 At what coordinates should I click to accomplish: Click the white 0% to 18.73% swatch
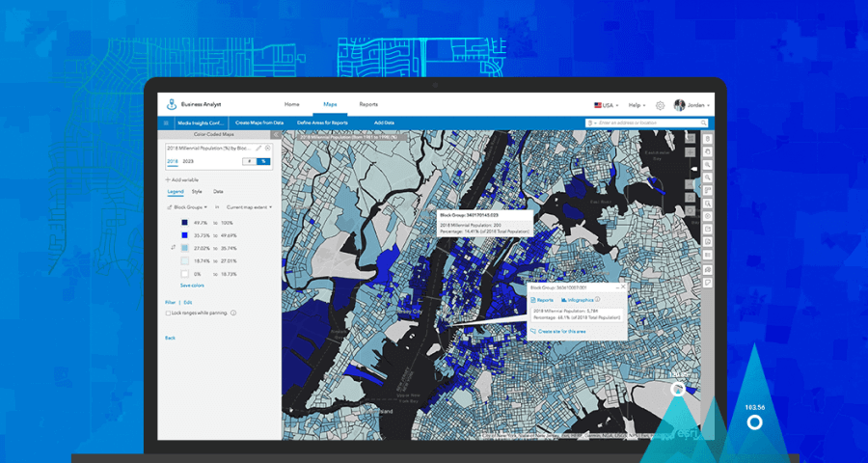tap(185, 274)
